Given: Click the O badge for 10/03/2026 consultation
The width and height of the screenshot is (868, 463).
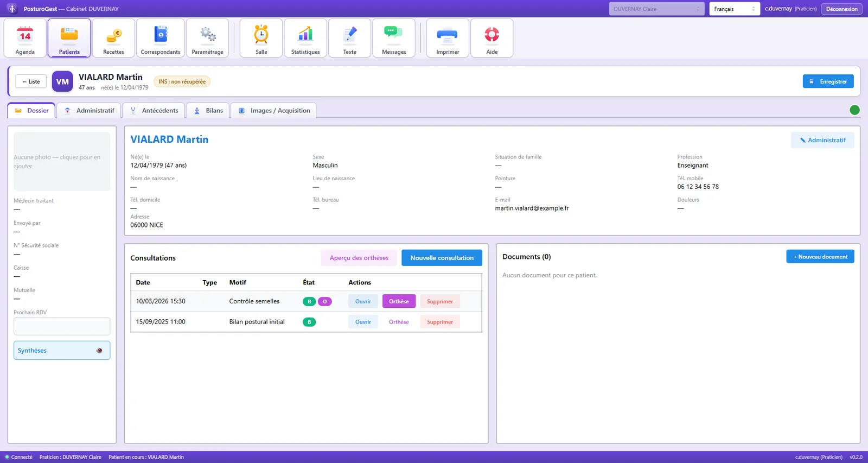Looking at the screenshot, I should 325,301.
